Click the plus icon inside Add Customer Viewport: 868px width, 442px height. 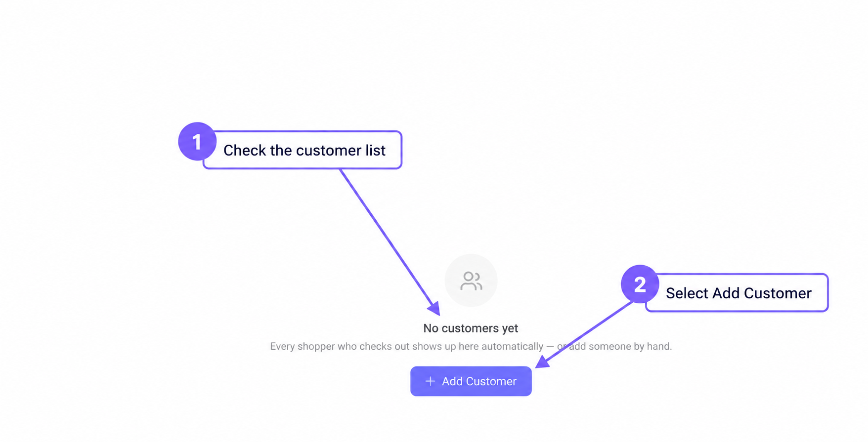point(430,381)
